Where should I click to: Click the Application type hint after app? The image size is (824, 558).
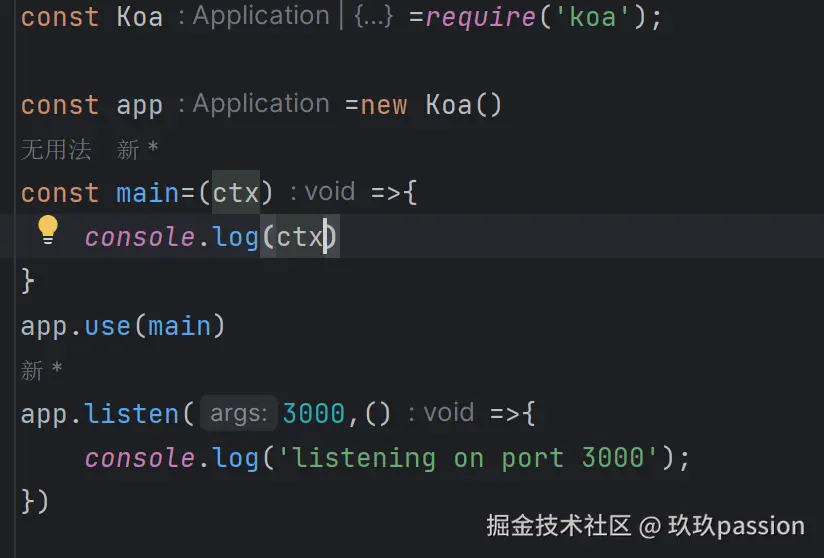pos(260,104)
